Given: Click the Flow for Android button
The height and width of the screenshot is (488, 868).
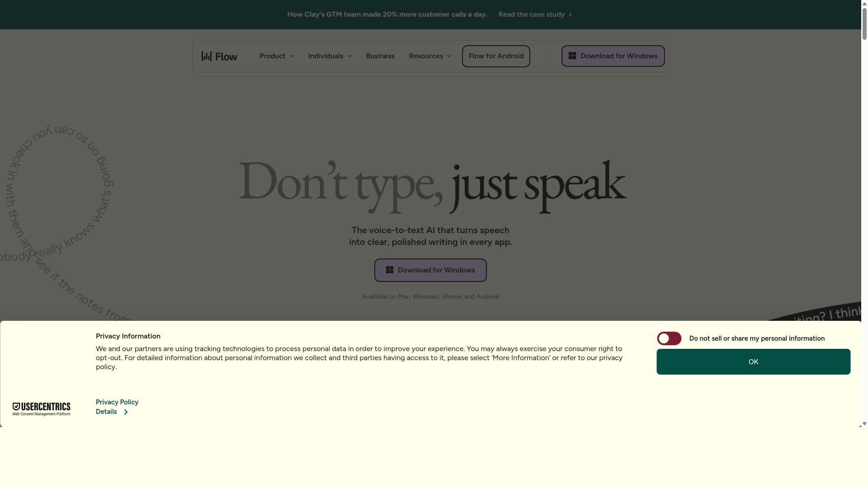Looking at the screenshot, I should pos(496,56).
